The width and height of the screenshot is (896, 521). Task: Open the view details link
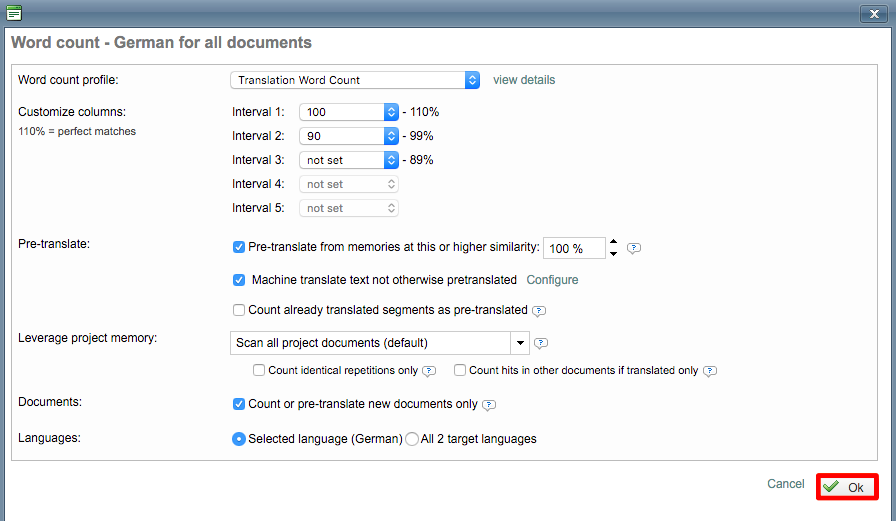pos(524,80)
